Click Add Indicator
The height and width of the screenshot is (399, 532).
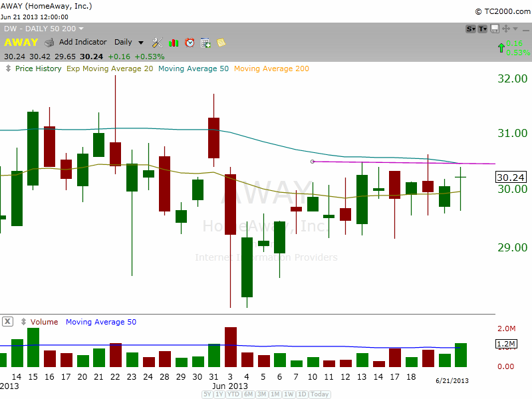click(x=82, y=42)
